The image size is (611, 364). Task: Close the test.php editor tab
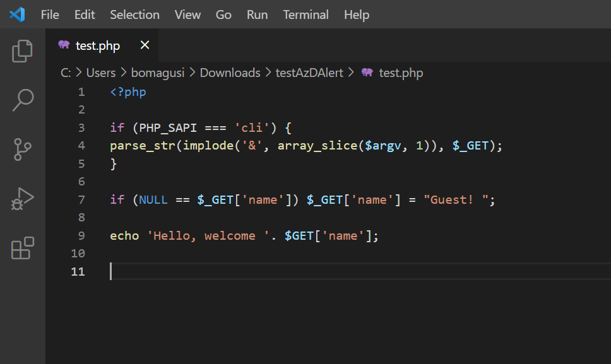[145, 45]
